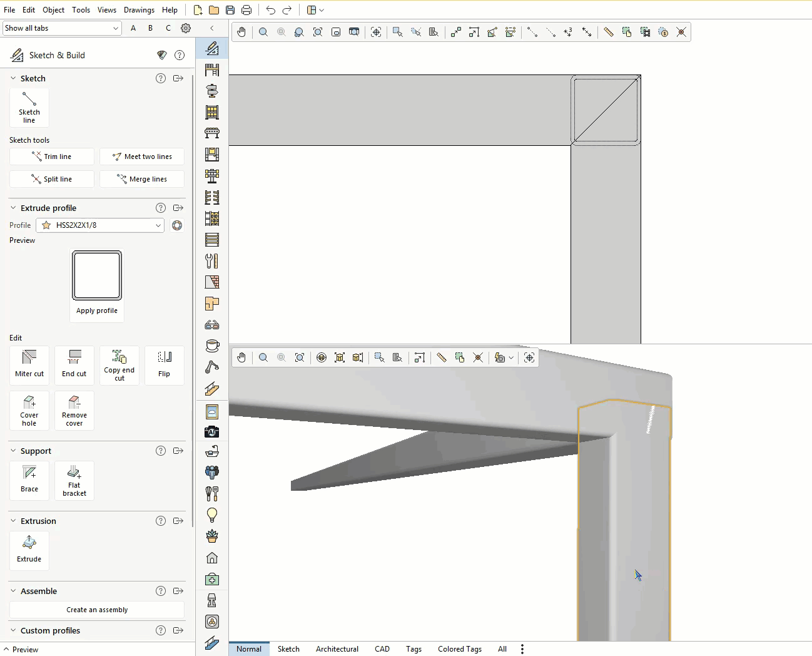This screenshot has width=812, height=656.
Task: Select the Sketch line tool
Action: coord(29,108)
